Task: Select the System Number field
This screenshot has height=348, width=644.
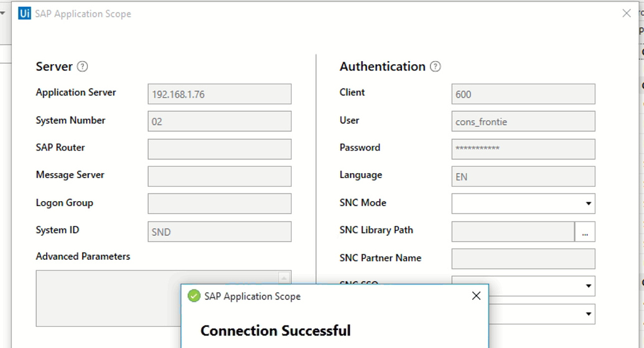Action: pyautogui.click(x=220, y=121)
